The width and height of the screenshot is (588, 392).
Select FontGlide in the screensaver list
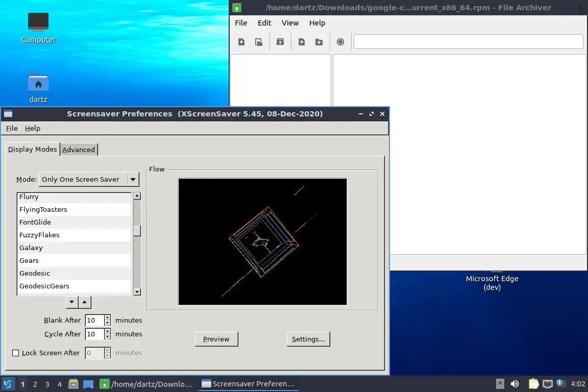coord(74,223)
